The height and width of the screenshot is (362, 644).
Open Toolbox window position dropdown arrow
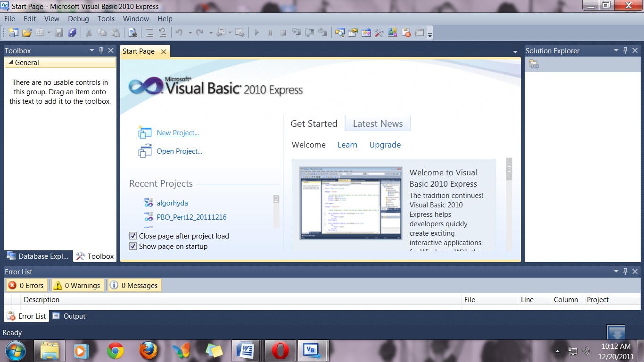coord(92,50)
